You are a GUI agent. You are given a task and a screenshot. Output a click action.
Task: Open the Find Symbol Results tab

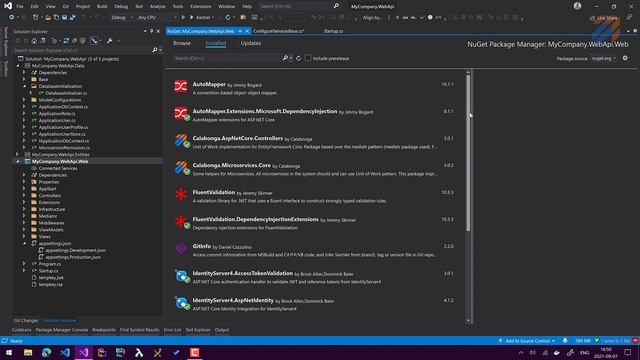click(140, 330)
